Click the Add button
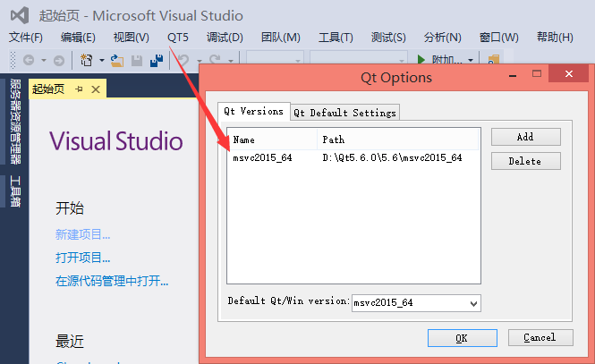The image size is (595, 364). coord(525,137)
